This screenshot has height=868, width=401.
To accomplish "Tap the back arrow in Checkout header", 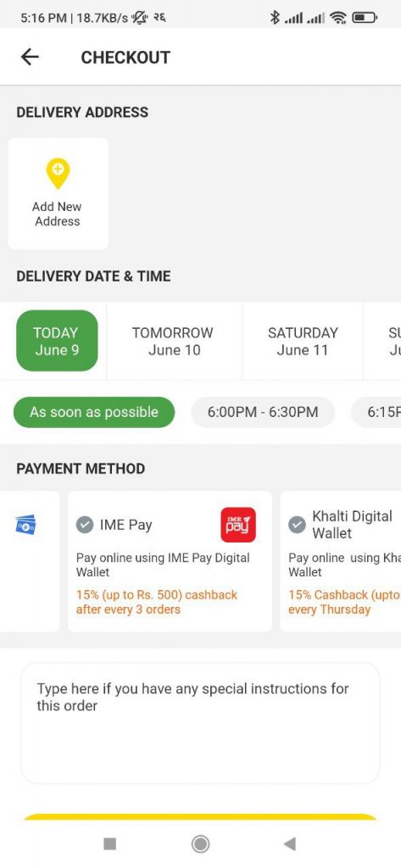I will pos(30,57).
